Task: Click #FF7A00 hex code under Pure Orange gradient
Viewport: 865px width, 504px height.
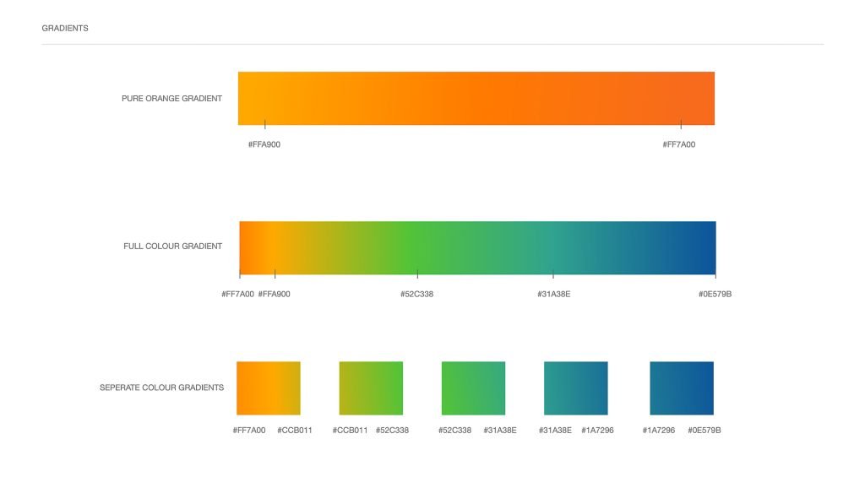Action: (x=679, y=144)
